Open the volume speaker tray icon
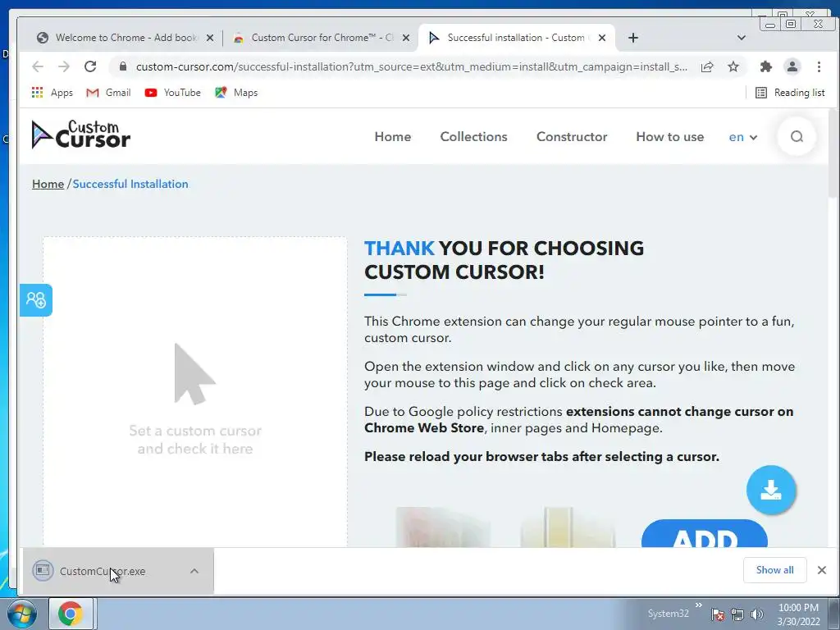The width and height of the screenshot is (840, 630). [756, 614]
